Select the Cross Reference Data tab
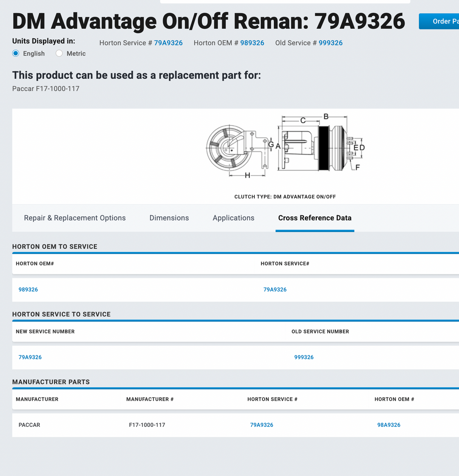The height and width of the screenshot is (476, 459). [315, 218]
